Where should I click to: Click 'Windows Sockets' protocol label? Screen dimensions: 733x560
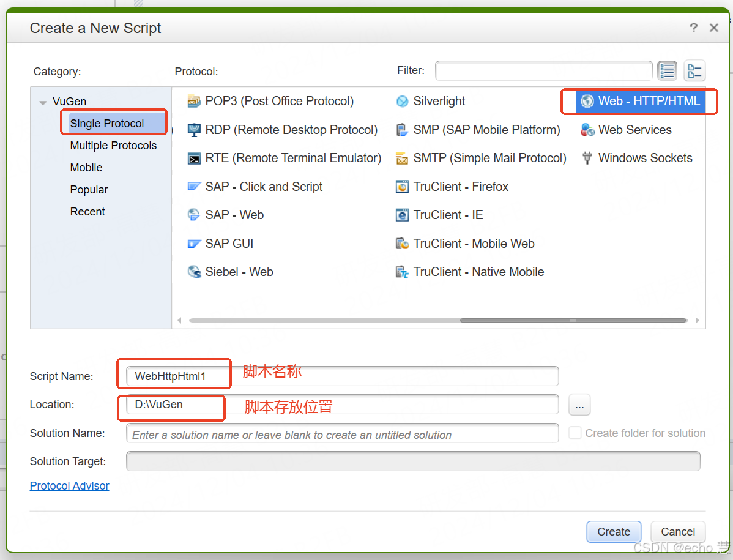click(x=645, y=158)
